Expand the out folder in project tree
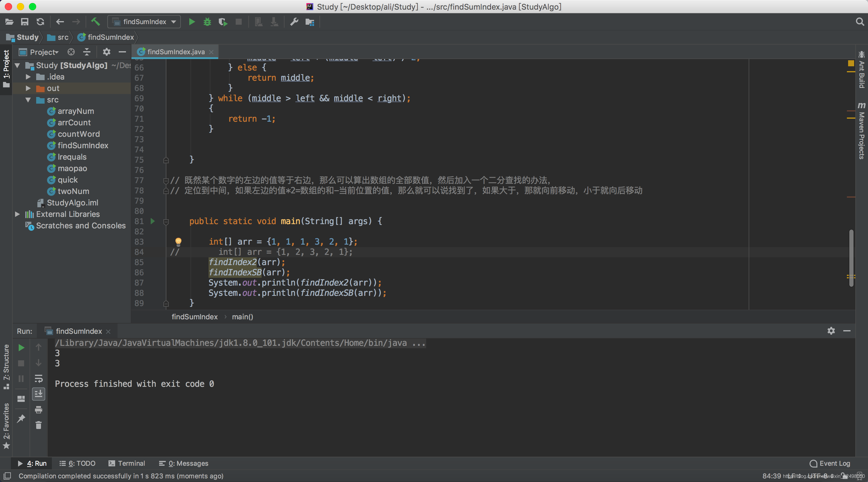This screenshot has width=868, height=482. click(28, 88)
